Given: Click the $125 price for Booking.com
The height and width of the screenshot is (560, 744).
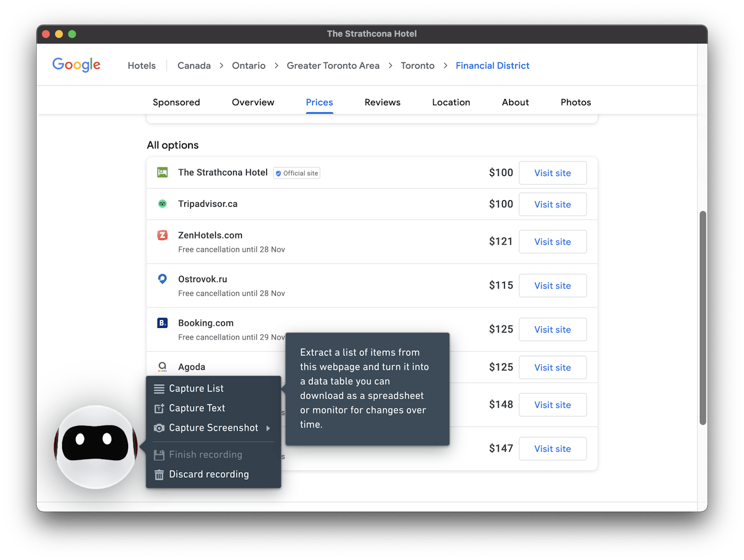Looking at the screenshot, I should pos(501,329).
